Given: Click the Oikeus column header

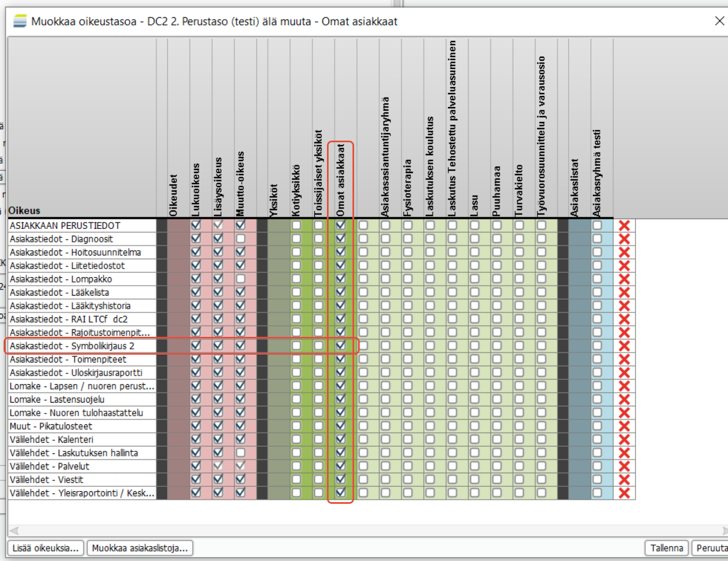Looking at the screenshot, I should tap(24, 210).
